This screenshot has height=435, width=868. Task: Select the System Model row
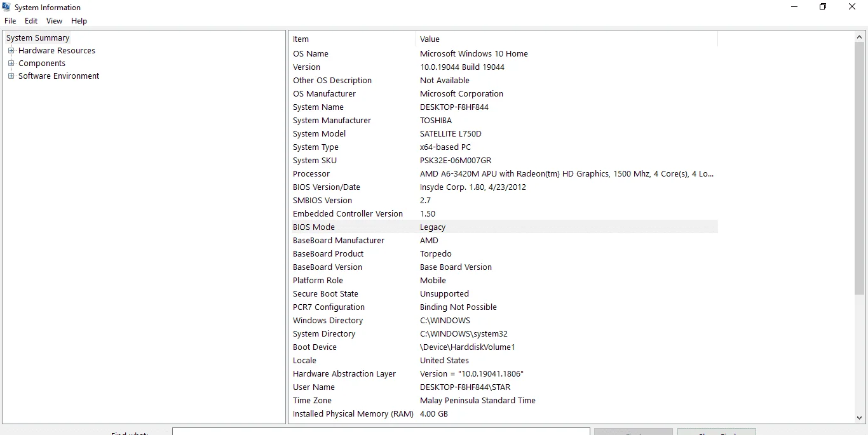(503, 134)
